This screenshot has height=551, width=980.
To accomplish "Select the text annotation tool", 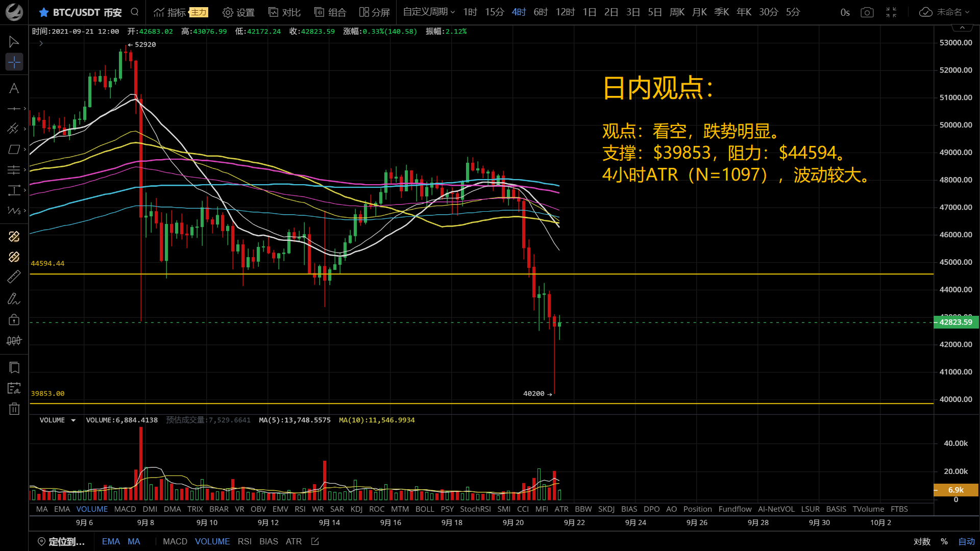I will [14, 88].
